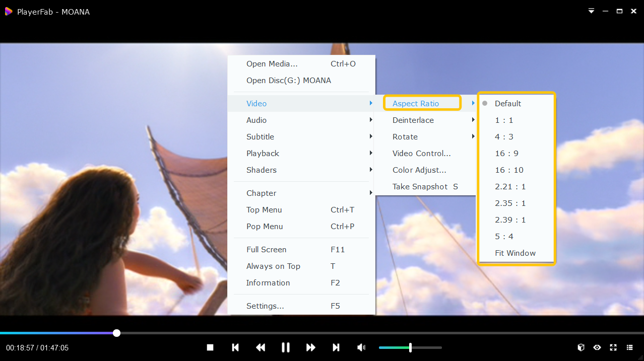Set aspect ratio to 4 : 3

point(516,136)
